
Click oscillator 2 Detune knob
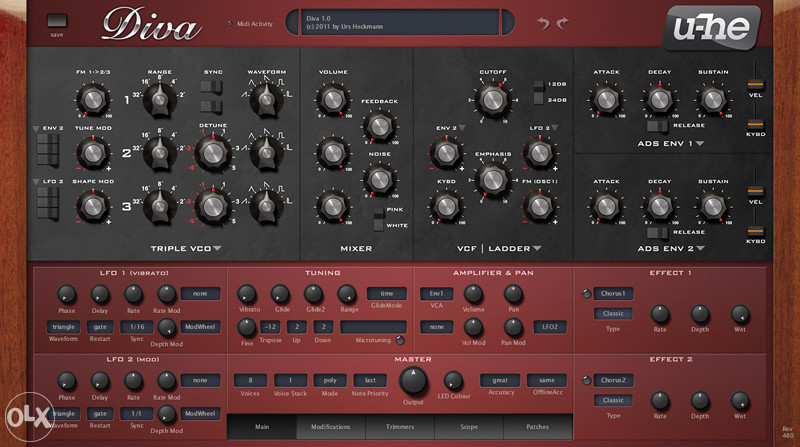(x=213, y=153)
